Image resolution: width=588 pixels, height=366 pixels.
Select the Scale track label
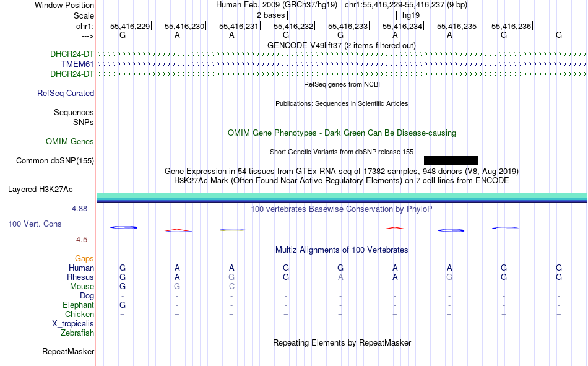click(84, 15)
